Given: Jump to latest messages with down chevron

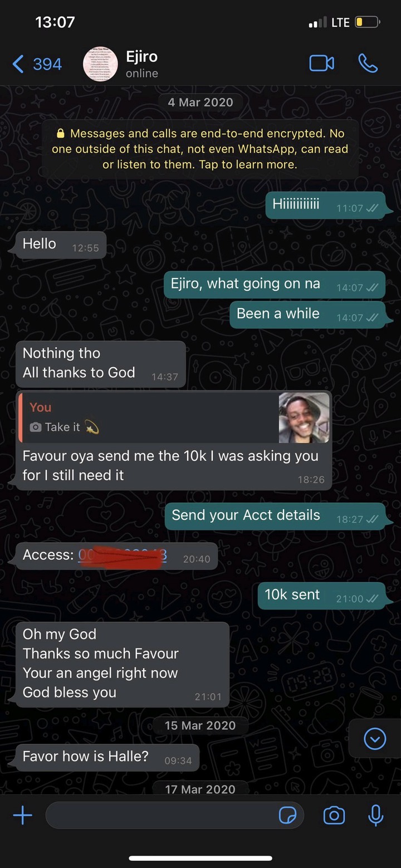Looking at the screenshot, I should 375,739.
